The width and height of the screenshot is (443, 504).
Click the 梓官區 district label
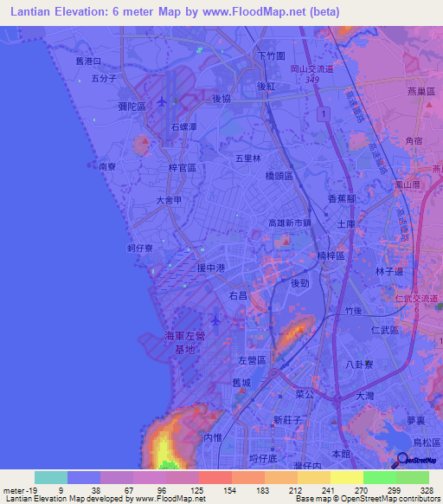pos(183,167)
